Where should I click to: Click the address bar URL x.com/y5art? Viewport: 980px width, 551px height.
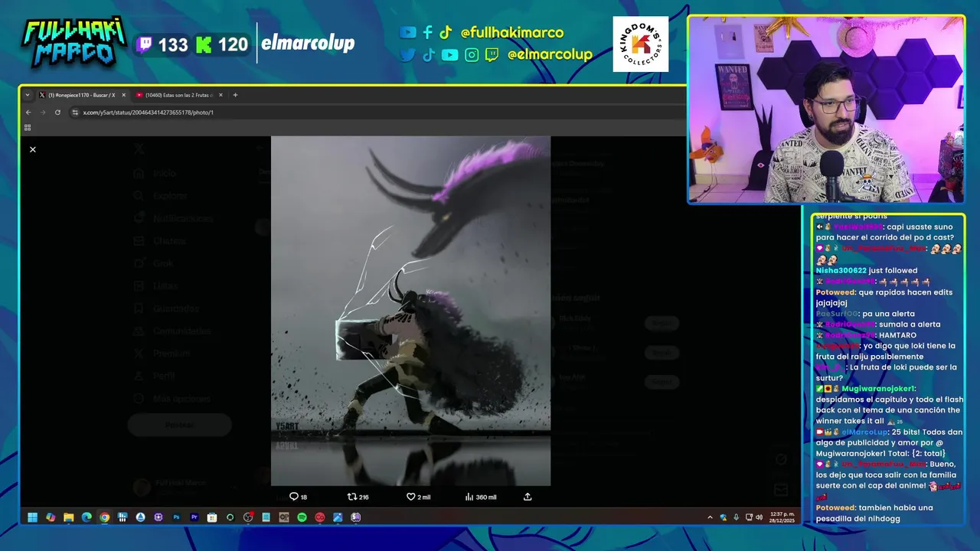[149, 112]
